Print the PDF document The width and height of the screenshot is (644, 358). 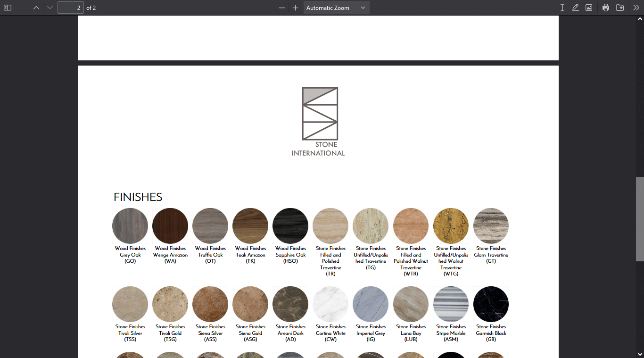point(606,8)
